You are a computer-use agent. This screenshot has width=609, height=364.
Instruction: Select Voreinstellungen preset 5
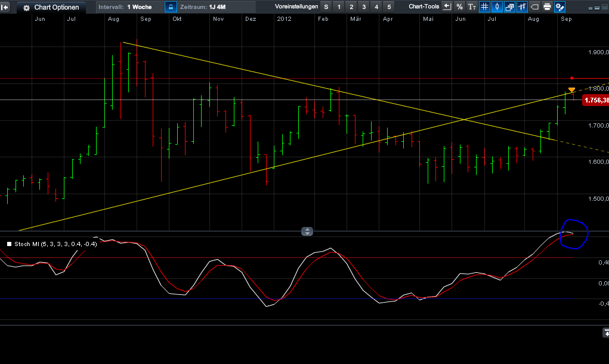389,7
